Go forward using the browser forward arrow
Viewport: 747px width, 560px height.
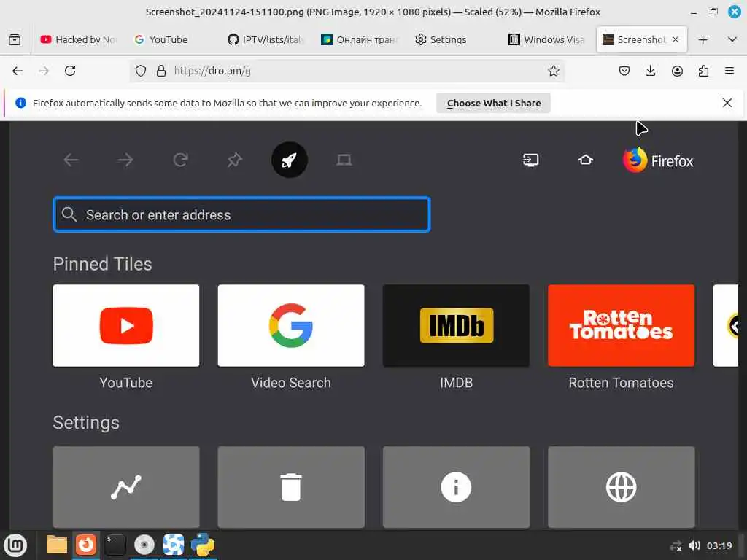44,71
